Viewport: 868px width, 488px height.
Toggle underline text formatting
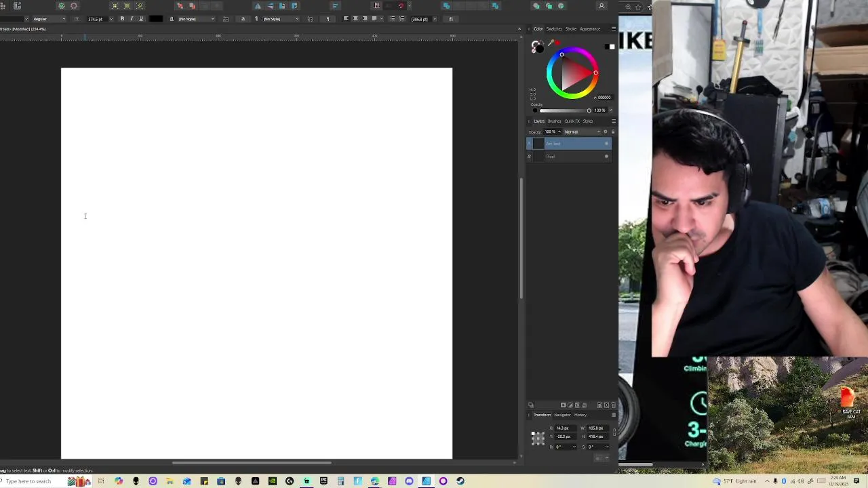click(141, 19)
